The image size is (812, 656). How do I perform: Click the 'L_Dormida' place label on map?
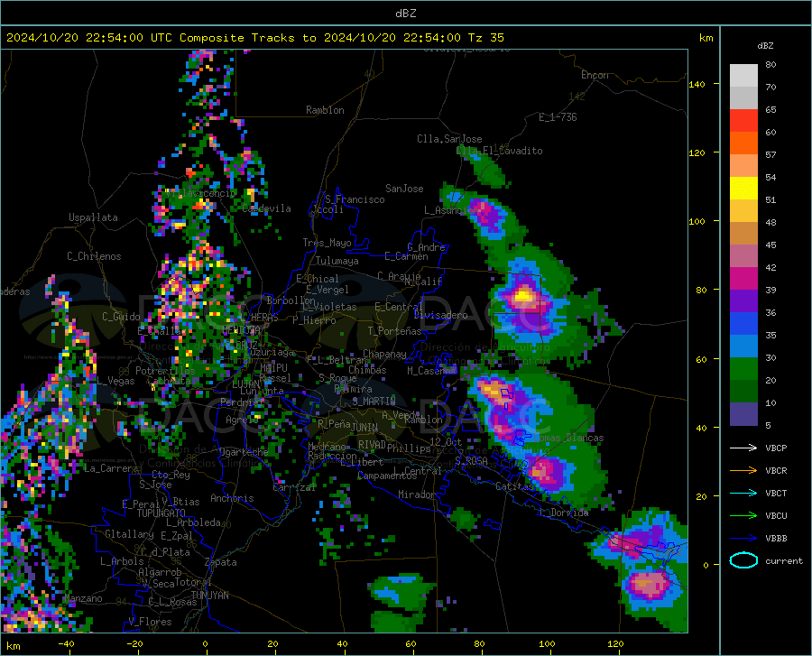click(564, 513)
